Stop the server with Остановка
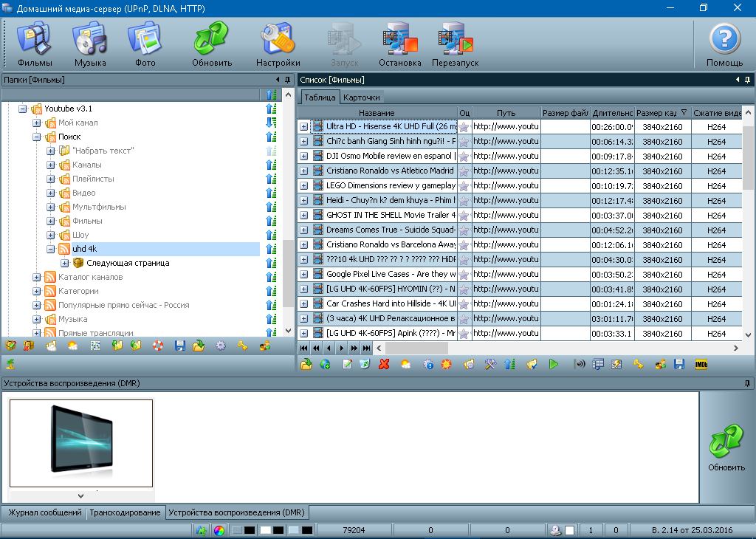Image resolution: width=756 pixels, height=539 pixels. 399,43
